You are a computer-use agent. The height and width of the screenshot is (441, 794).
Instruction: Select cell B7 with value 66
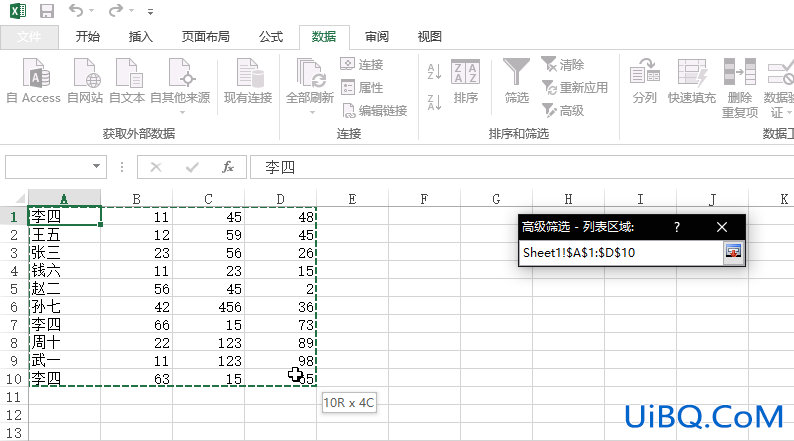coord(137,325)
